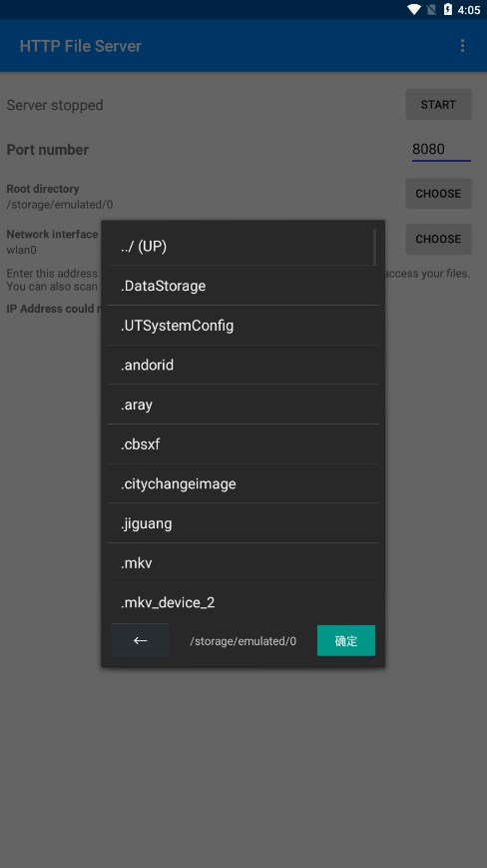Tap the Wi-Fi status icon
The image size is (487, 868).
(414, 9)
